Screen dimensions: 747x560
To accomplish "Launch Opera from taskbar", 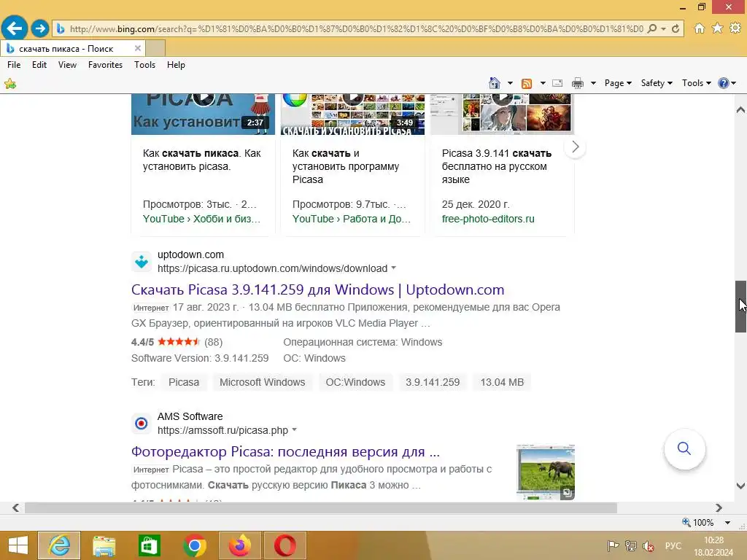I will pyautogui.click(x=285, y=545).
